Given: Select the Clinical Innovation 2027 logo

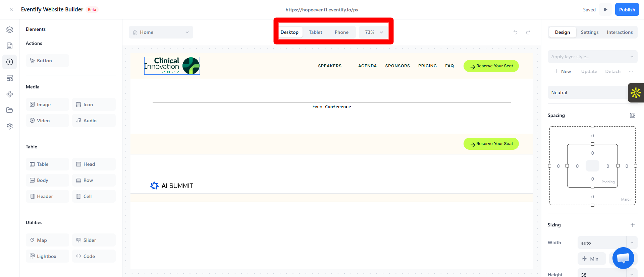Looking at the screenshot, I should 172,66.
